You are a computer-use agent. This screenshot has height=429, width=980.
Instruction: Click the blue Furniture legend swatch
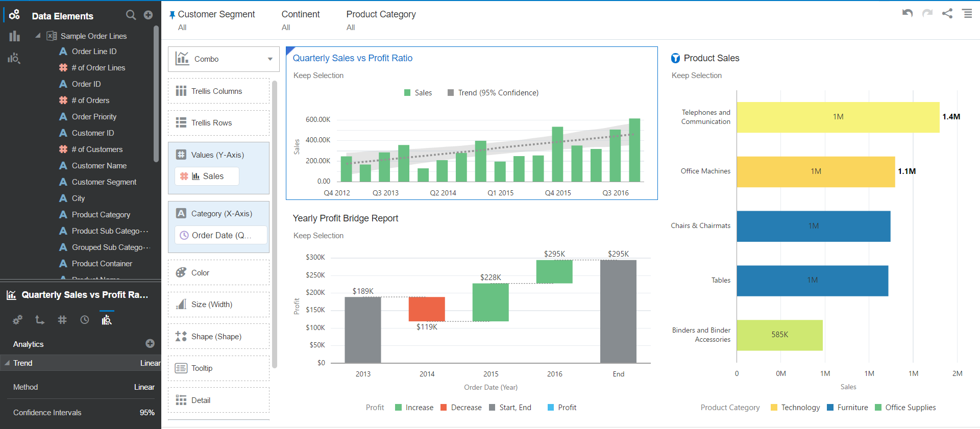point(830,408)
